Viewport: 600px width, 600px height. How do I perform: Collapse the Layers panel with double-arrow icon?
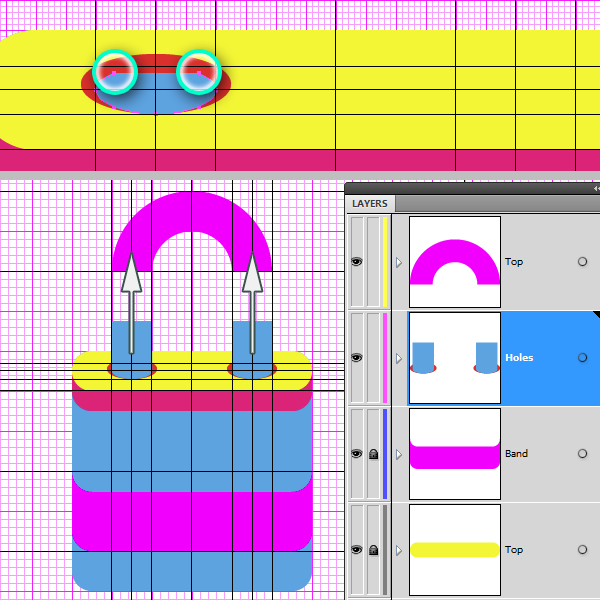coord(596,188)
